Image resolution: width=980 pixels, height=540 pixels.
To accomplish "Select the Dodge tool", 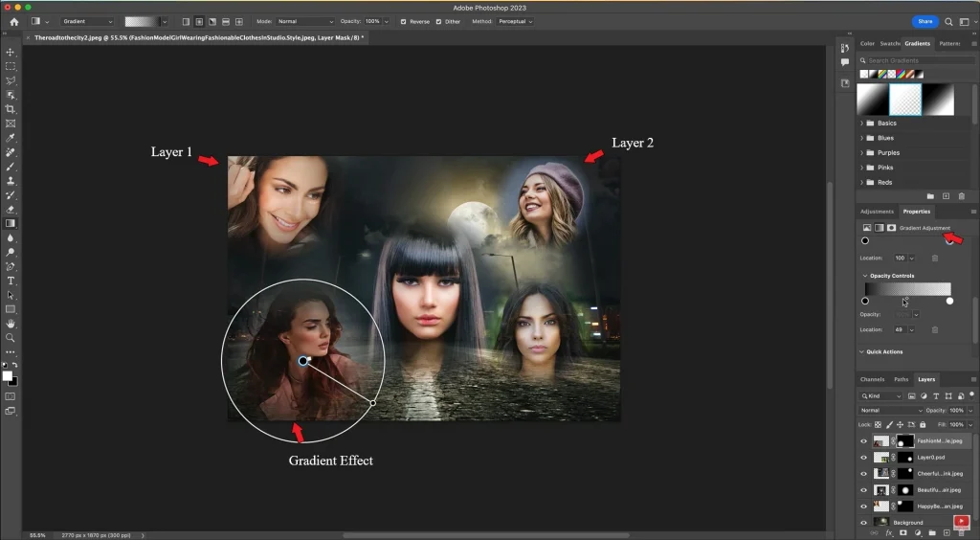I will [x=10, y=253].
